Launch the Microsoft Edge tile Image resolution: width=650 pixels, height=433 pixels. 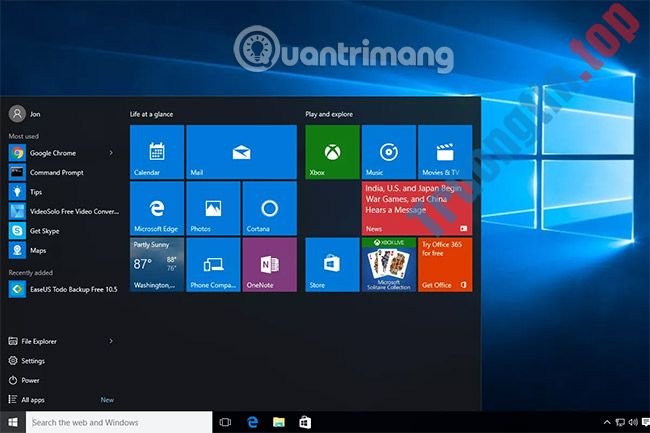pyautogui.click(x=157, y=208)
